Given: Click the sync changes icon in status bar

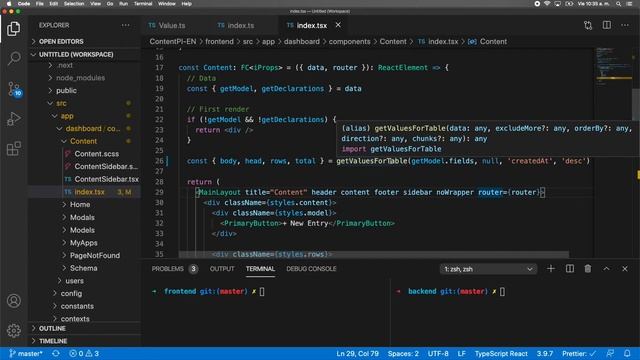Looking at the screenshot, I should click(x=56, y=353).
